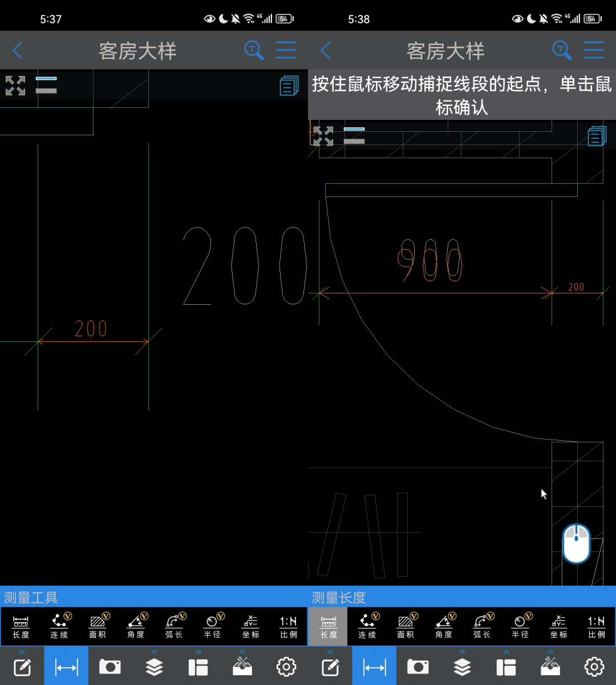Open layout panel tab in 5:38 bottom bar
616x685 pixels.
506,666
